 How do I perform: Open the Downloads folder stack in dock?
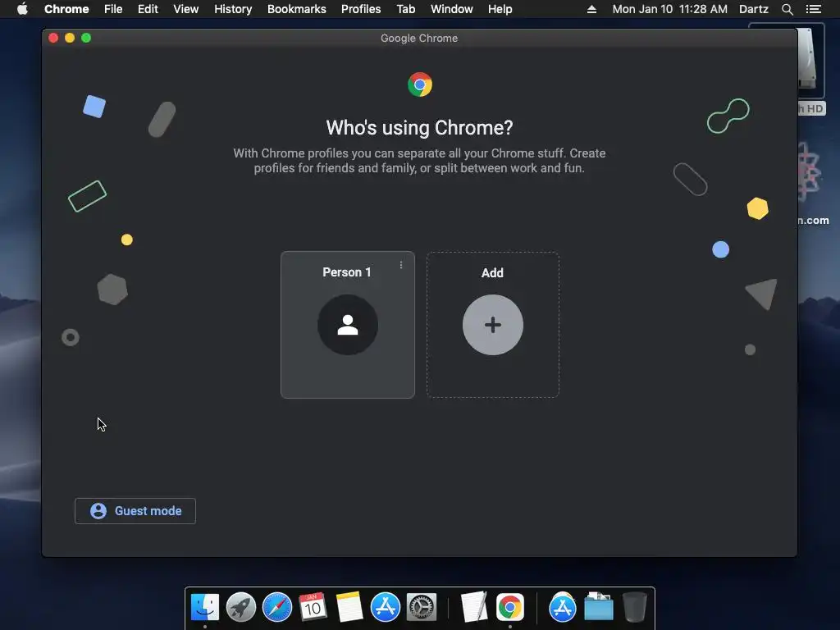click(x=598, y=608)
